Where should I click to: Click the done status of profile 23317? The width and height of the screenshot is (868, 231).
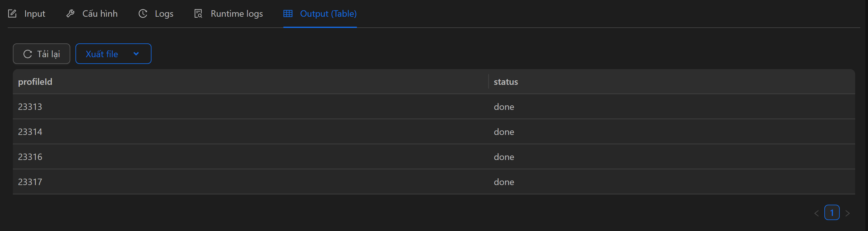point(504,182)
